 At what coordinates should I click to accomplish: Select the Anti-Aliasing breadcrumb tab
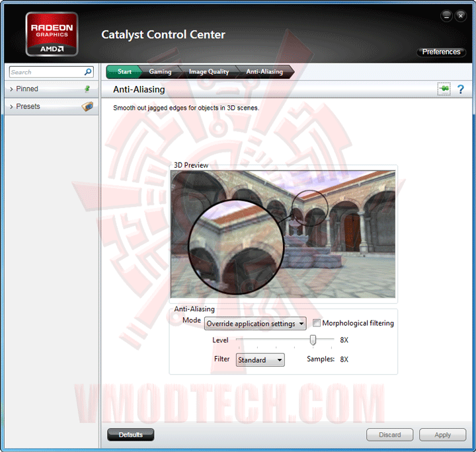pyautogui.click(x=264, y=71)
